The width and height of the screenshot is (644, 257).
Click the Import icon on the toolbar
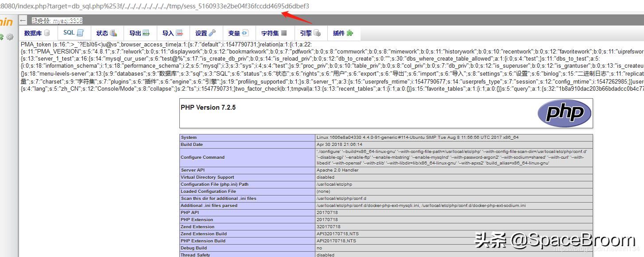pos(180,33)
